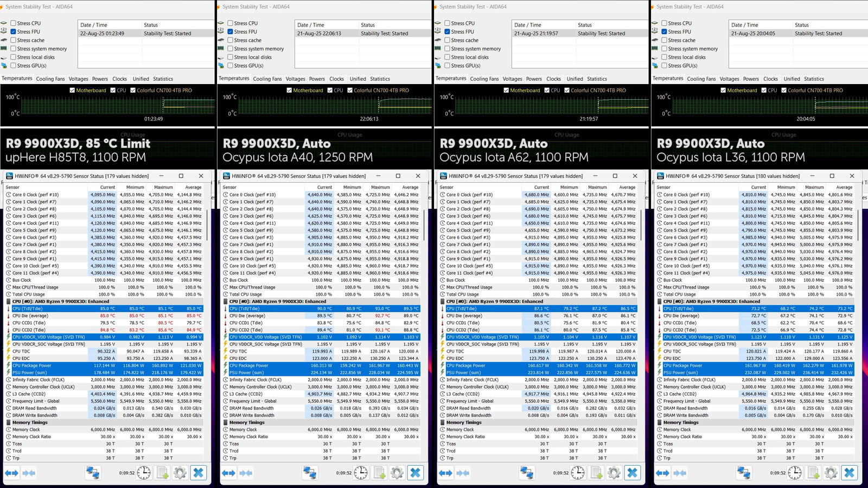
Task: Enable Stress GPU(s) in the AIDA64 window started 21-Aug-25 21:19:57
Action: pyautogui.click(x=447, y=66)
